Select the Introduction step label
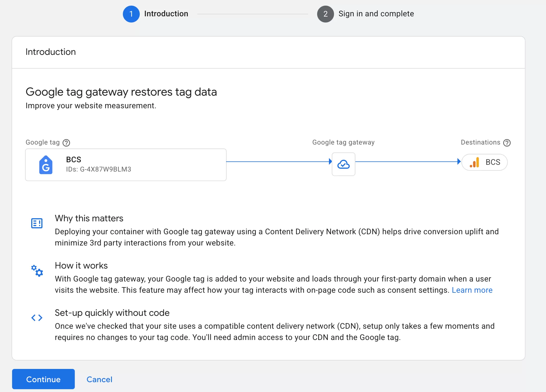 coord(166,14)
